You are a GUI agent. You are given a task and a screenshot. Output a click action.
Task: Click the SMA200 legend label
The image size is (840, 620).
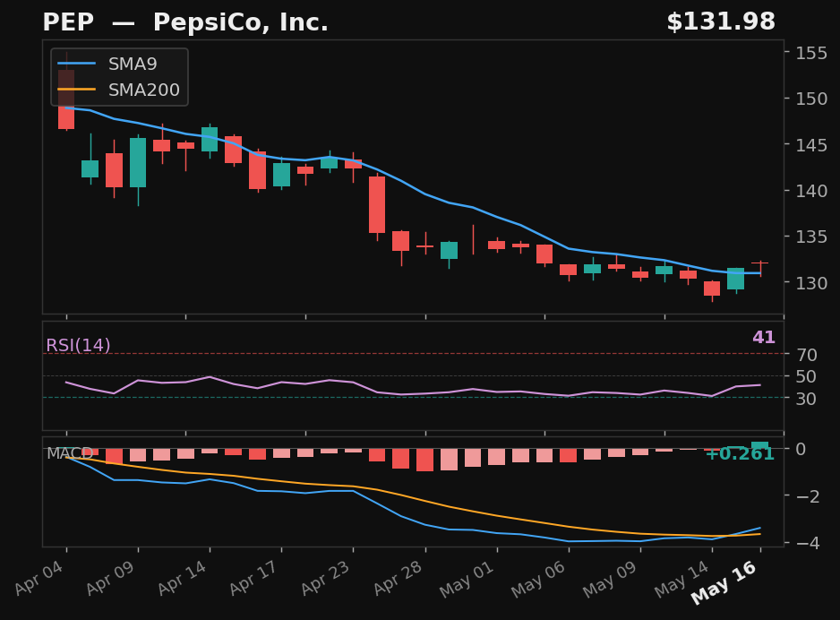[143, 90]
